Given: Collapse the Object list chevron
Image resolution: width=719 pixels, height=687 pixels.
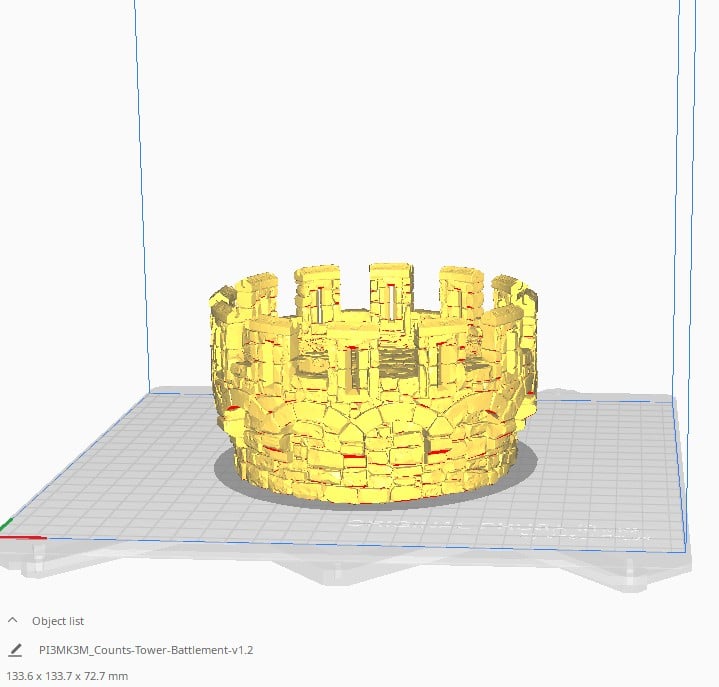Looking at the screenshot, I should click(x=13, y=620).
